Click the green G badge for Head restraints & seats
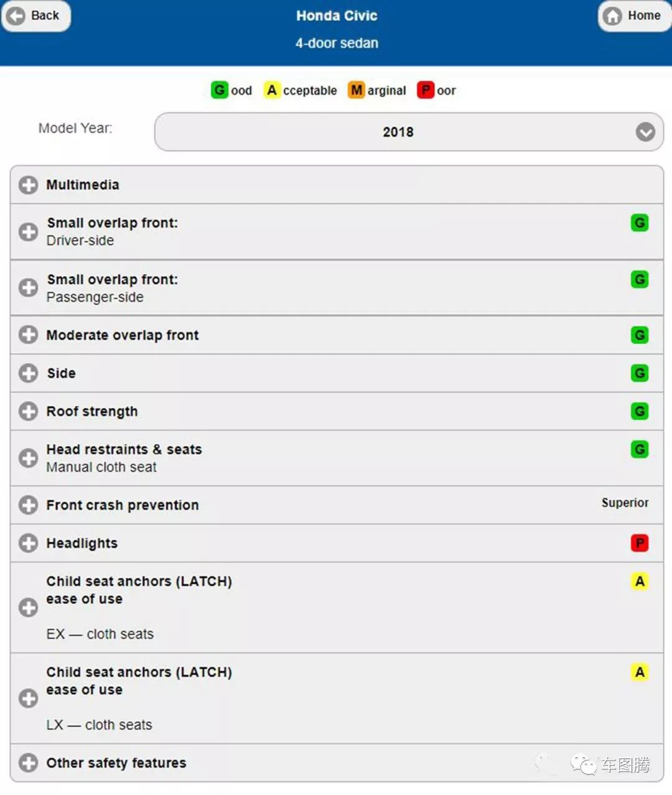 coord(639,449)
